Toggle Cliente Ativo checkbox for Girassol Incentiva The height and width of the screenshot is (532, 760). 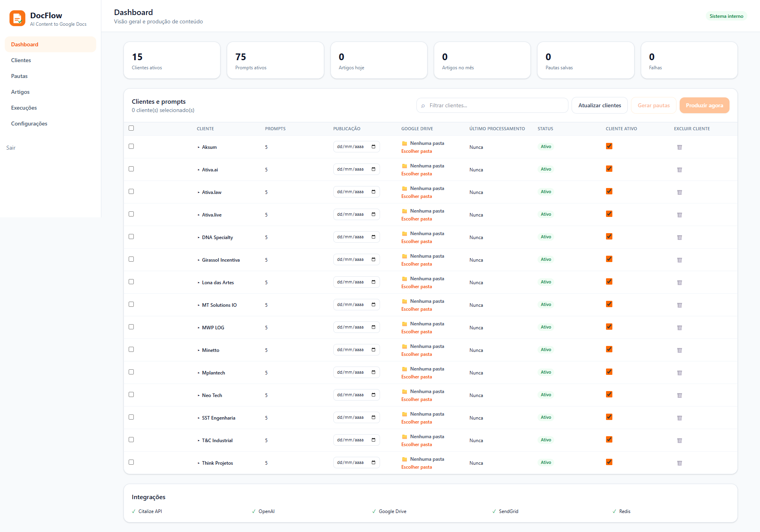(609, 259)
